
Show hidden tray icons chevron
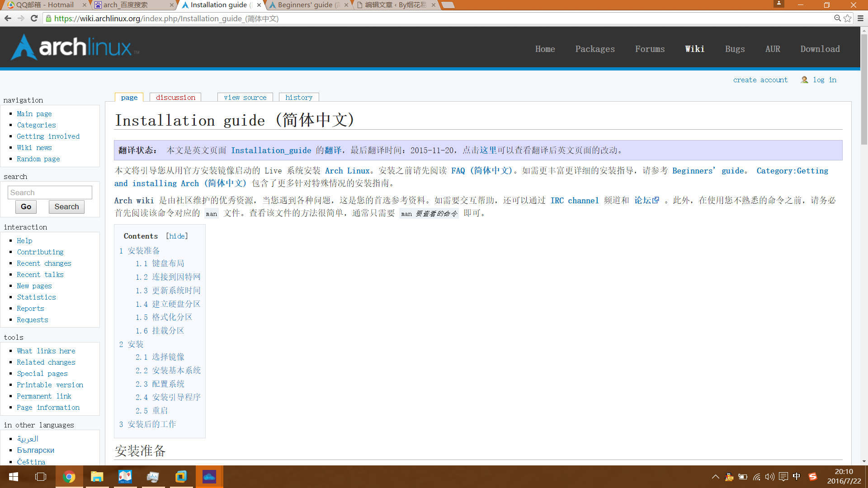715,477
